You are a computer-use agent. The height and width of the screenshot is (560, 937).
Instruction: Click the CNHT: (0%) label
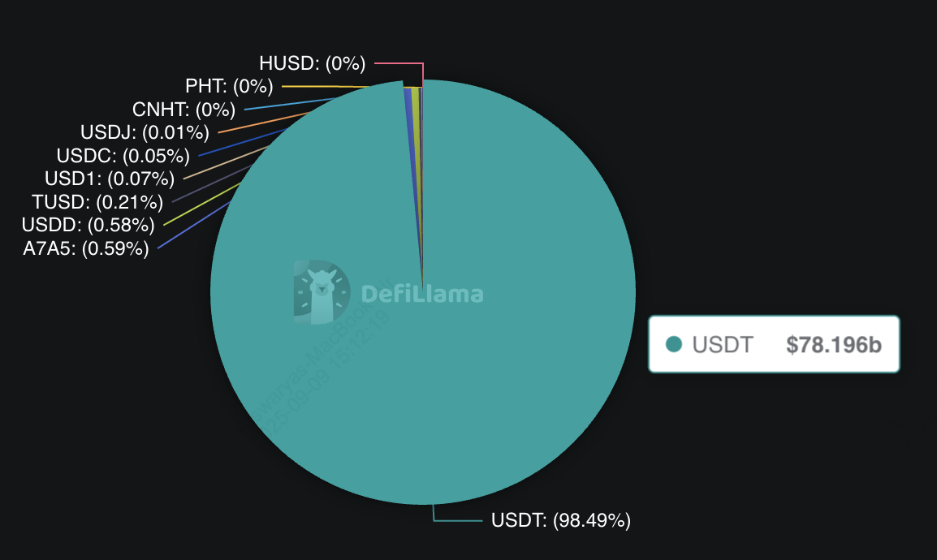tap(184, 109)
